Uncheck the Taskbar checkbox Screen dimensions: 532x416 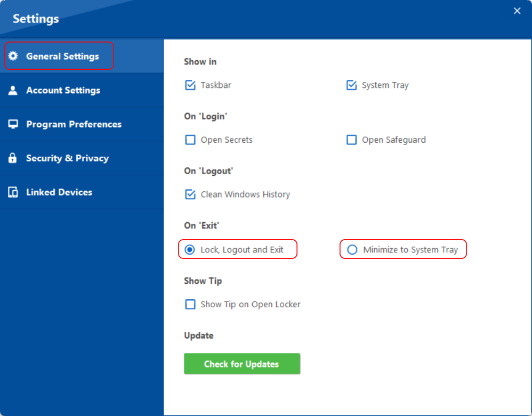190,85
